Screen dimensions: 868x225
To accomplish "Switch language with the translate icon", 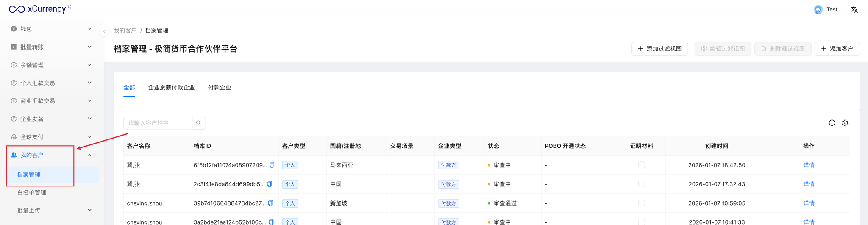I will (x=854, y=9).
